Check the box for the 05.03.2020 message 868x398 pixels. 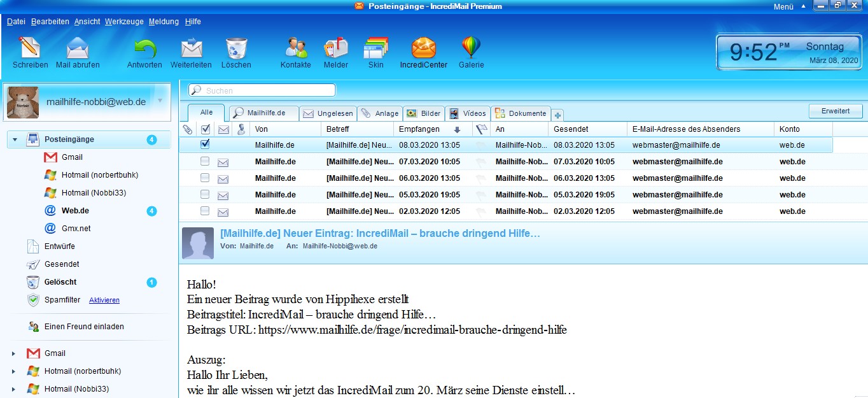pos(205,195)
